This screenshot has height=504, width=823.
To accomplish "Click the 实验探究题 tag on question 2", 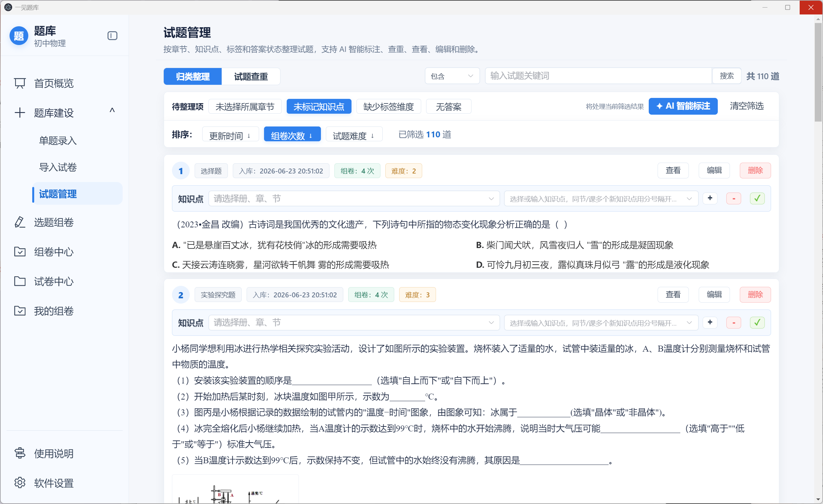I will tap(218, 295).
